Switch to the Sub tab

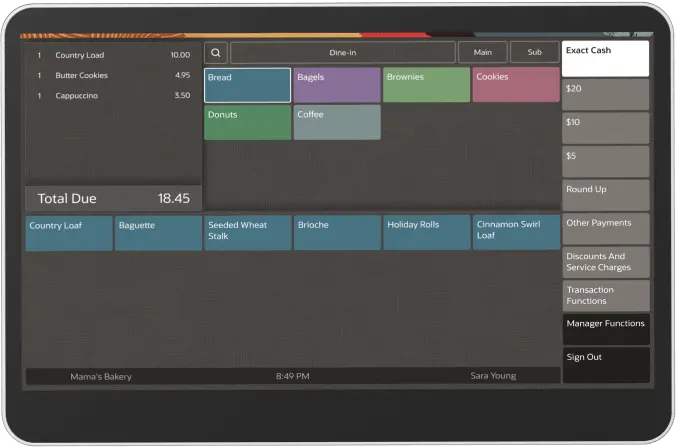point(534,53)
